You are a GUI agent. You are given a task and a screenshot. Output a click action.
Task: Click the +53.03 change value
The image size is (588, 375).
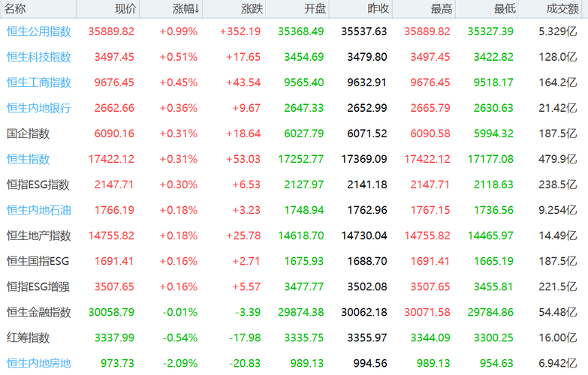[x=243, y=159]
